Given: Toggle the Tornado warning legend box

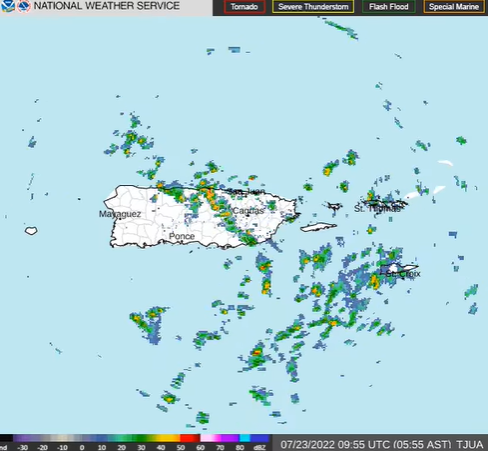Looking at the screenshot, I should point(245,7).
